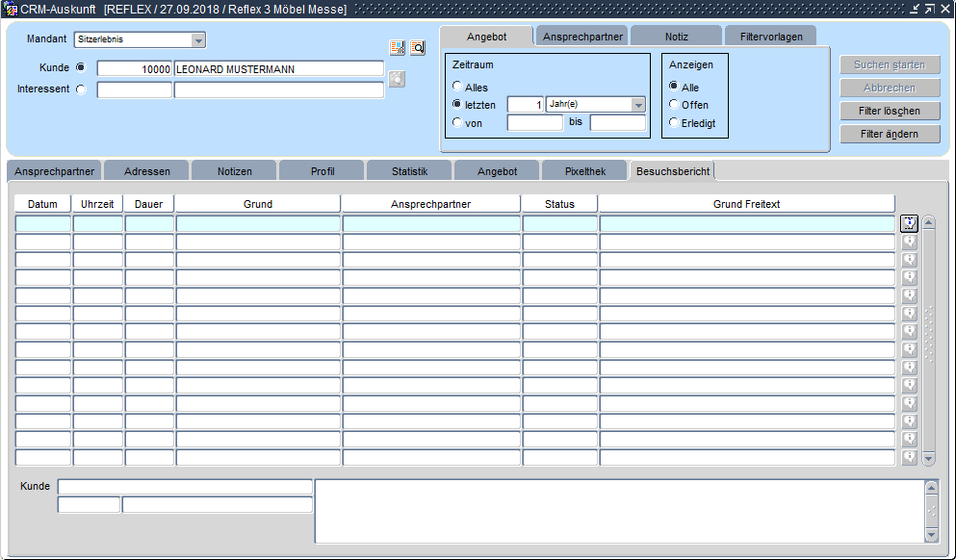
Task: Click the list icon with blue square beside Mandant
Action: [x=397, y=47]
